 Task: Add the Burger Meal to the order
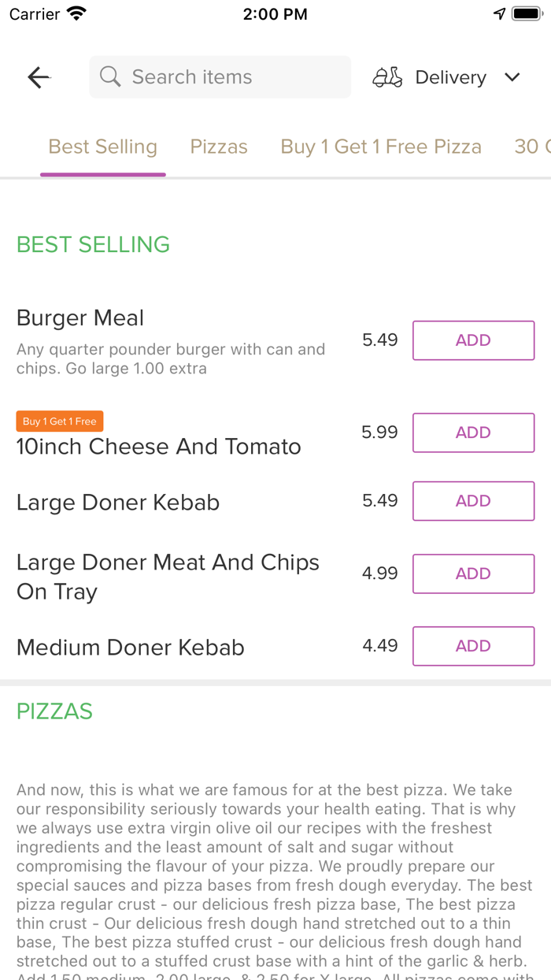(473, 340)
